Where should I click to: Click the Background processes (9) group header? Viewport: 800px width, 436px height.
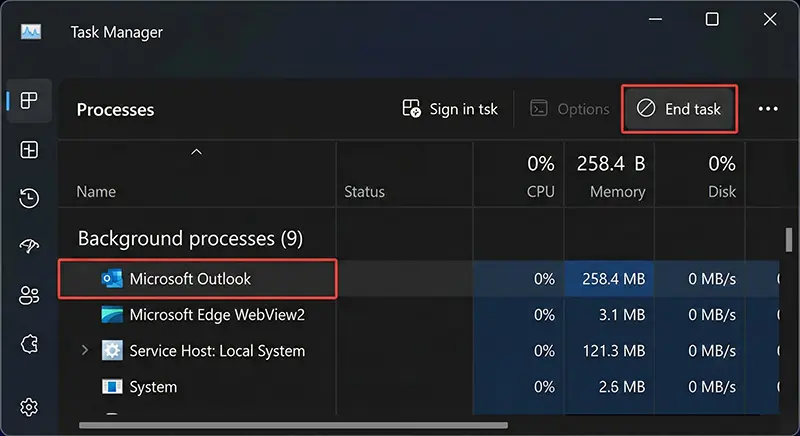(x=190, y=238)
